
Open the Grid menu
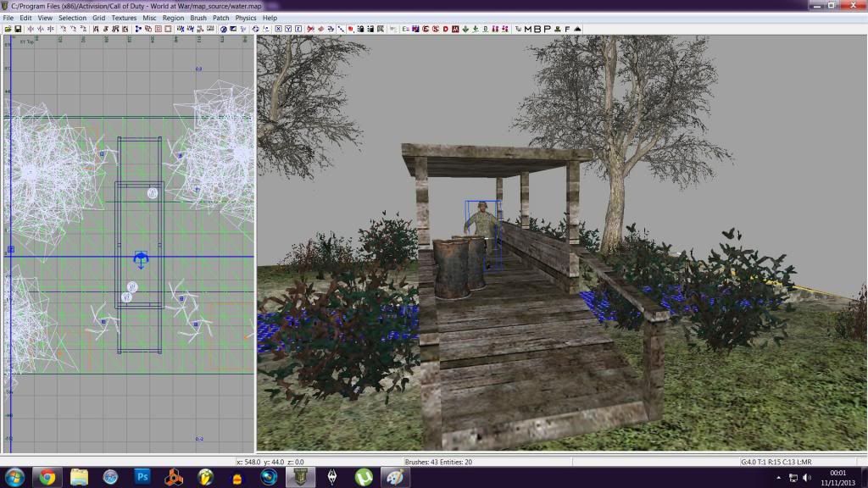pyautogui.click(x=98, y=18)
